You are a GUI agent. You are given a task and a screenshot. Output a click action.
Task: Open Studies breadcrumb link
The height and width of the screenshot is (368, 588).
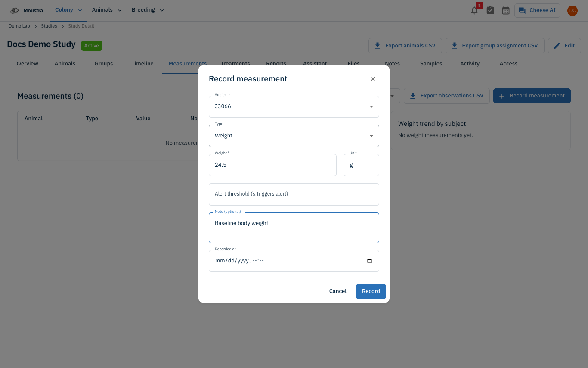point(49,26)
